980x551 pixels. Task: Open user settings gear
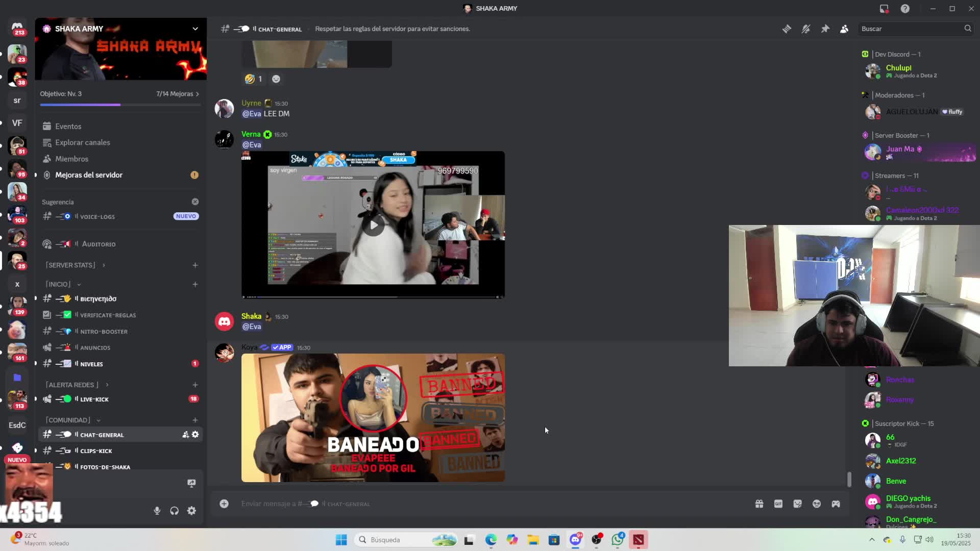[x=191, y=511]
